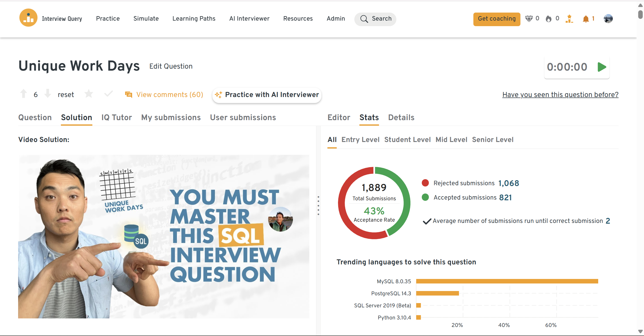
Task: Upvote the question with up arrow
Action: [24, 94]
